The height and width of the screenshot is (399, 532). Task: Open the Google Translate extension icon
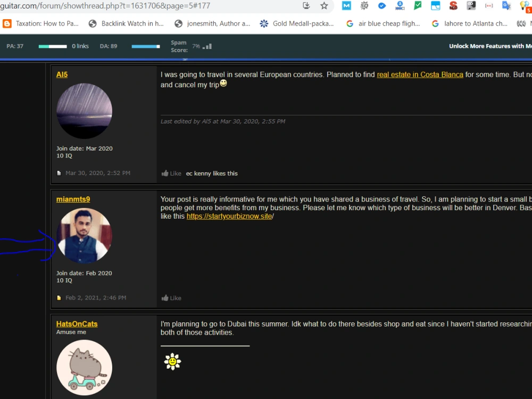tap(506, 5)
